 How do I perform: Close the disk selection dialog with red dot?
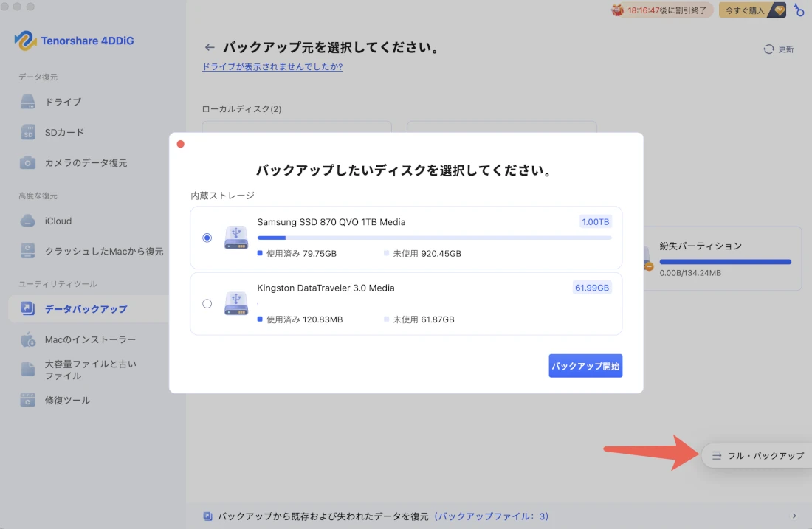pyautogui.click(x=180, y=144)
